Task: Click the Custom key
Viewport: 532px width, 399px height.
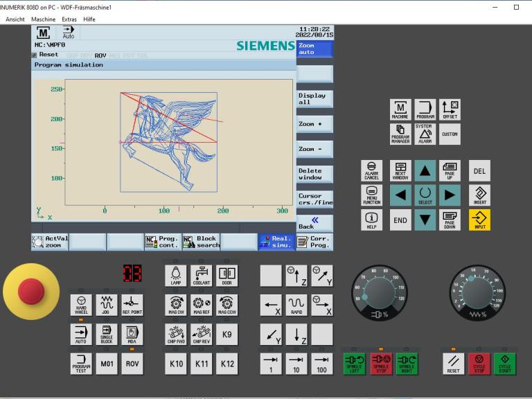Action: 450,134
